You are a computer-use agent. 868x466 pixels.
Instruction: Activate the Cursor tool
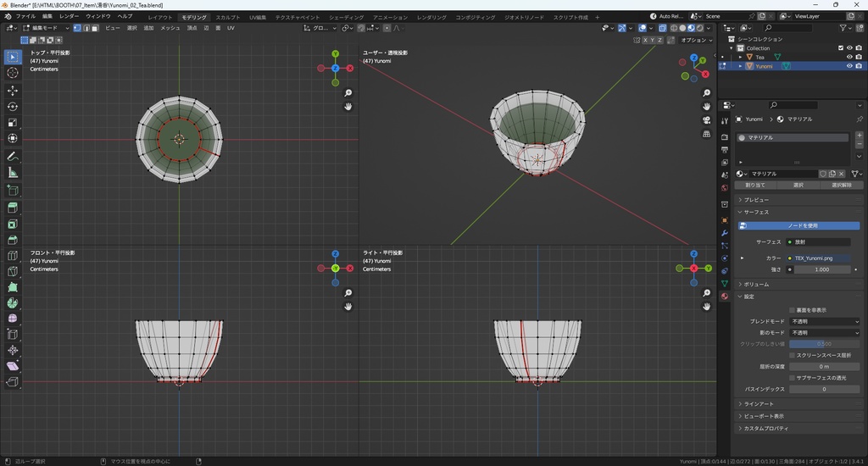(x=13, y=73)
